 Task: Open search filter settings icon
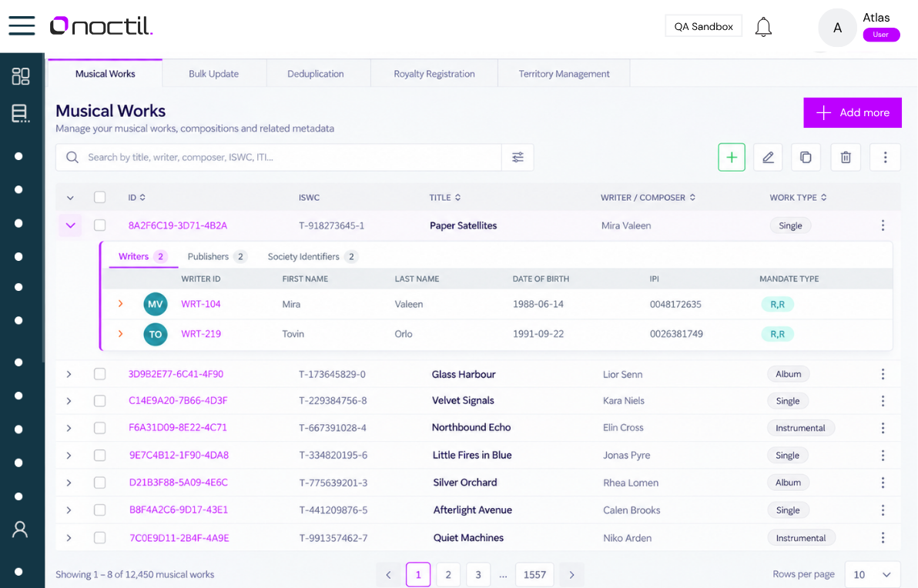[x=518, y=157]
